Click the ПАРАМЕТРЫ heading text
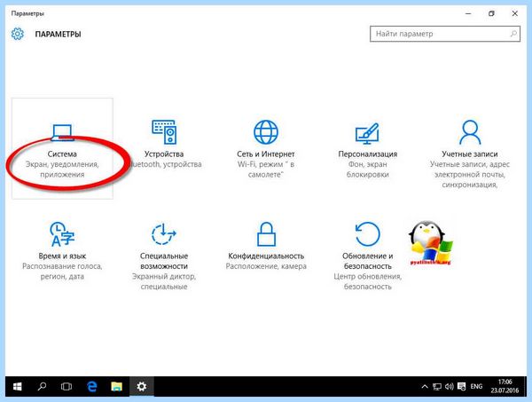This screenshot has height=402, width=532. pos(58,35)
